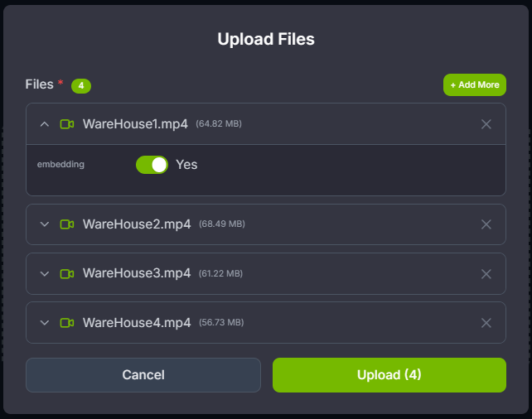
Task: Delete WareHouse3.mp4 from the file list
Action: pos(486,273)
